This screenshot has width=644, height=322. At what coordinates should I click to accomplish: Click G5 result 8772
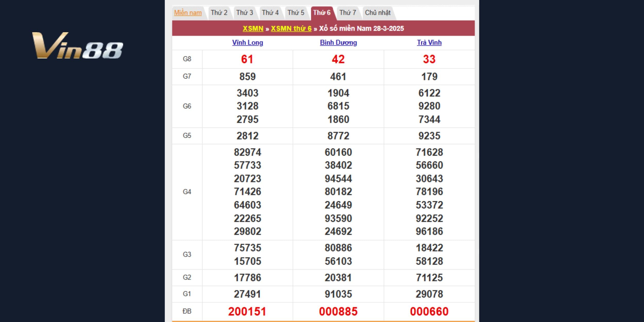(338, 136)
